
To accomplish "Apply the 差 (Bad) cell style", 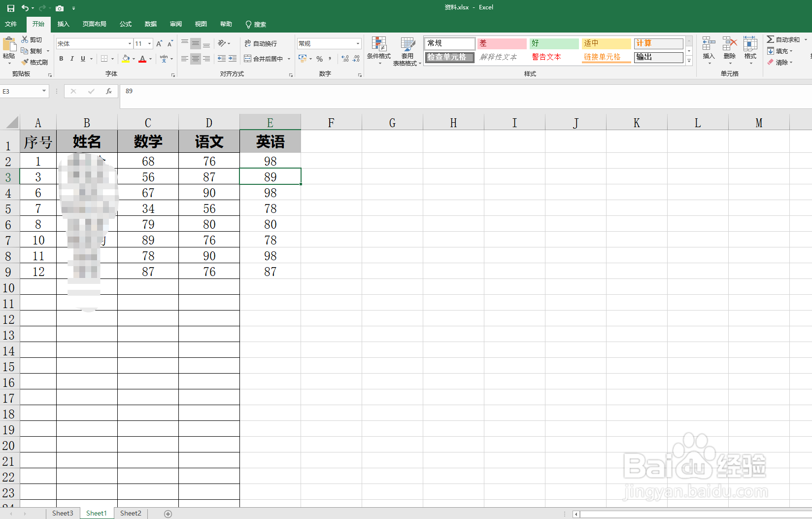I will (x=502, y=43).
